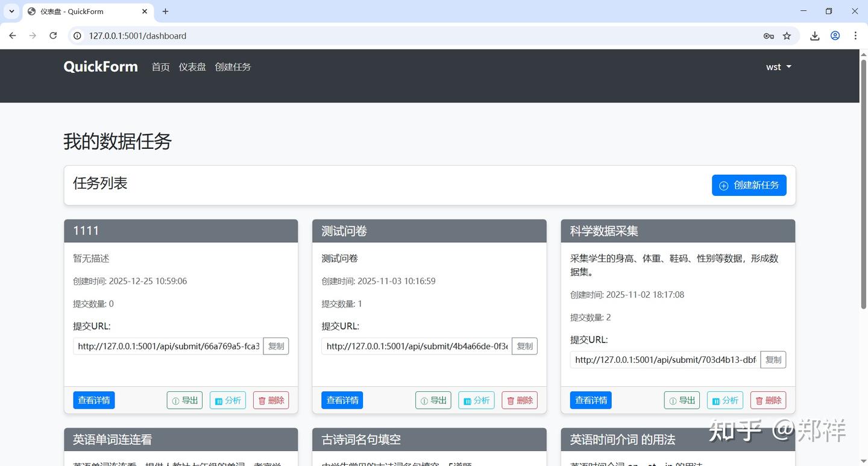View site information icon in address bar
This screenshot has height=466, width=868.
tap(77, 36)
